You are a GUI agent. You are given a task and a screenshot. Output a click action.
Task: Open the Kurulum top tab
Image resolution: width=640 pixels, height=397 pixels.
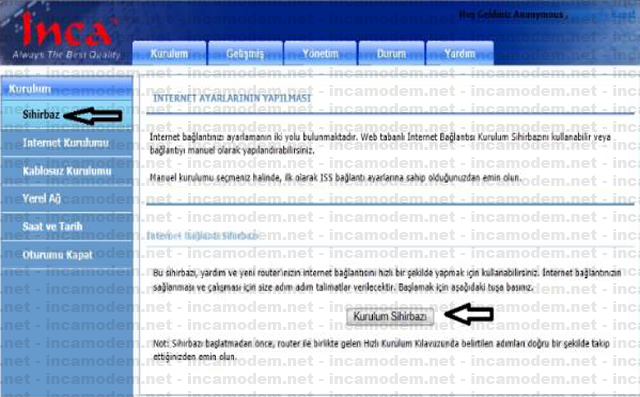point(169,53)
